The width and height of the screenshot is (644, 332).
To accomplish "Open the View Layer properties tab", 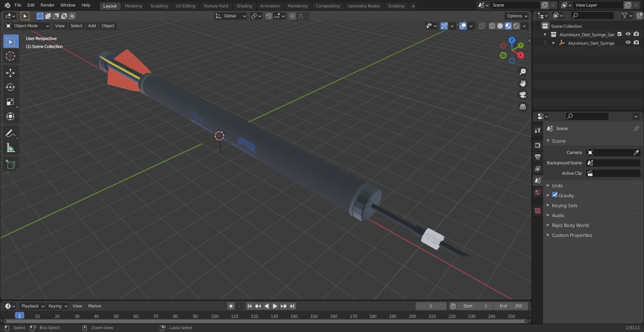I will (x=537, y=169).
